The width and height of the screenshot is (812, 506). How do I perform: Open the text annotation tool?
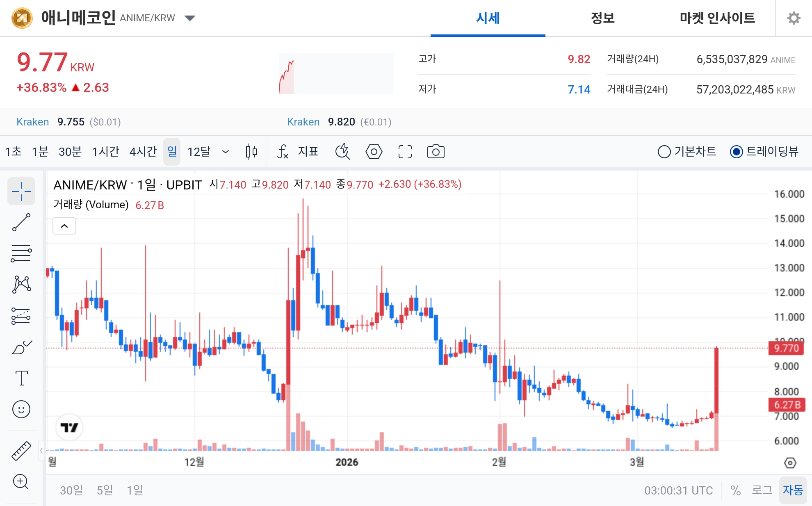(21, 378)
